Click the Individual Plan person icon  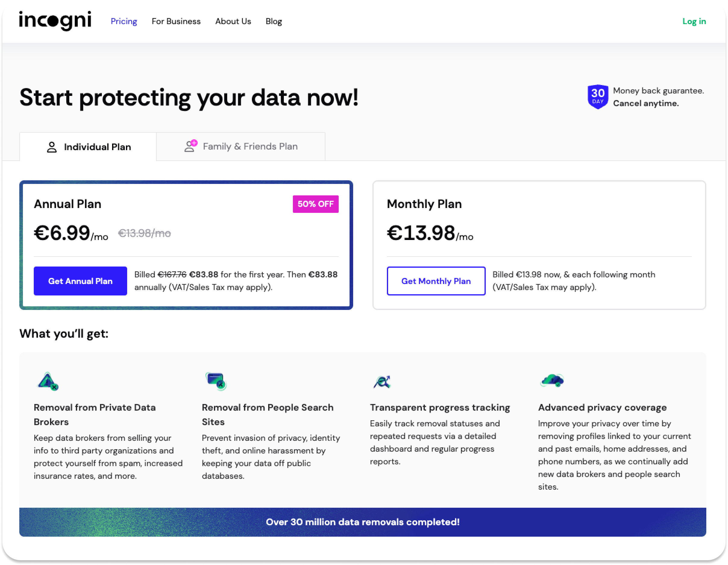[x=52, y=147]
